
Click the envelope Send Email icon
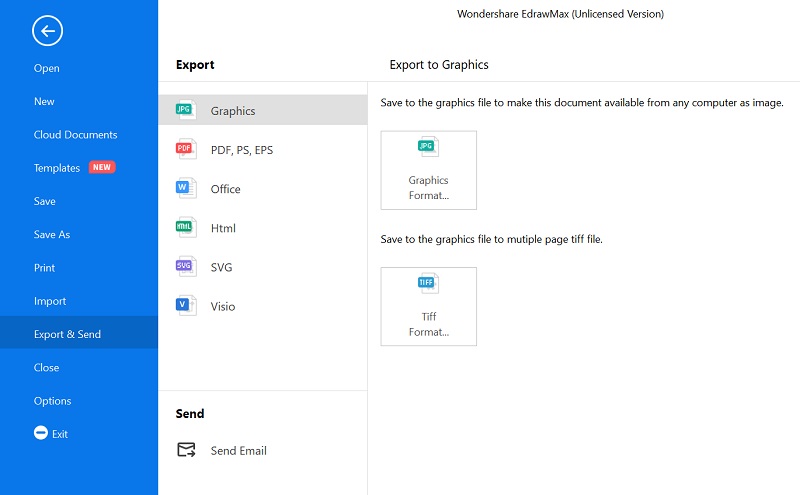tap(186, 450)
